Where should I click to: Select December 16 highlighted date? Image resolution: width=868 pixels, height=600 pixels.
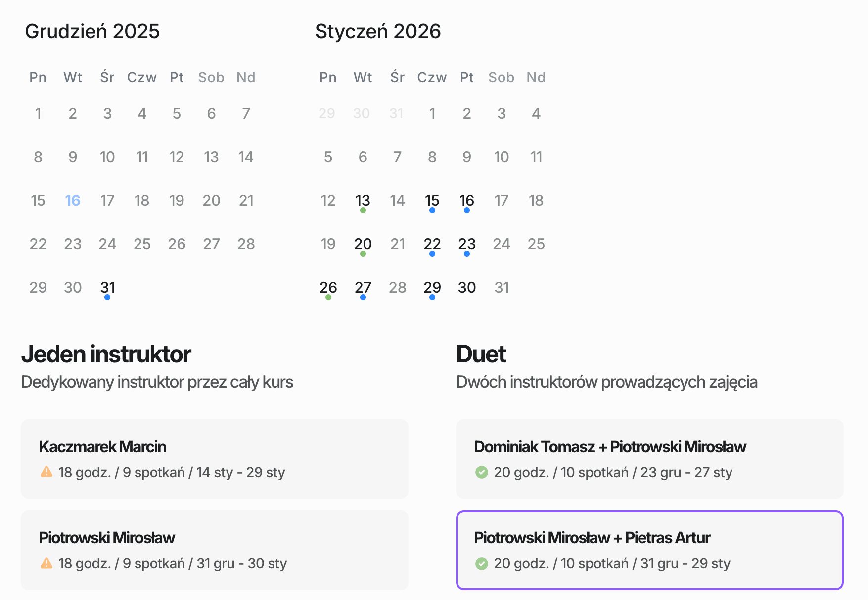click(x=73, y=200)
